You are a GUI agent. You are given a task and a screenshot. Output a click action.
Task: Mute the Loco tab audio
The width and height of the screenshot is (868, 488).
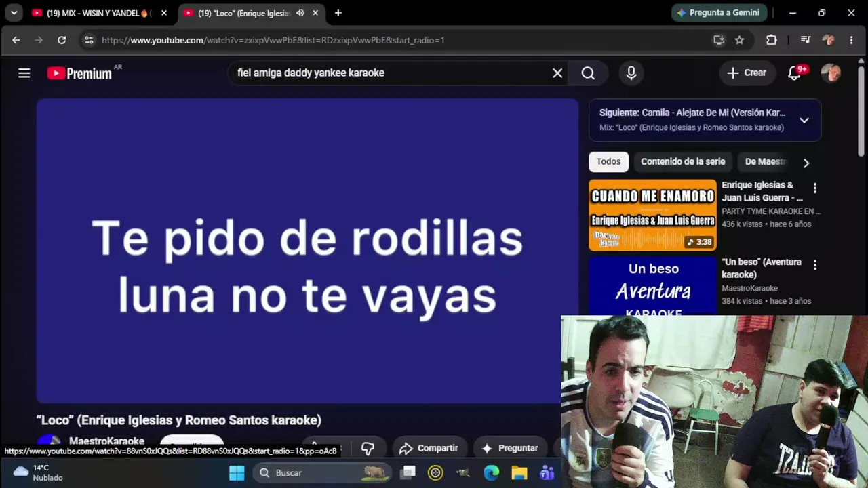(x=300, y=13)
